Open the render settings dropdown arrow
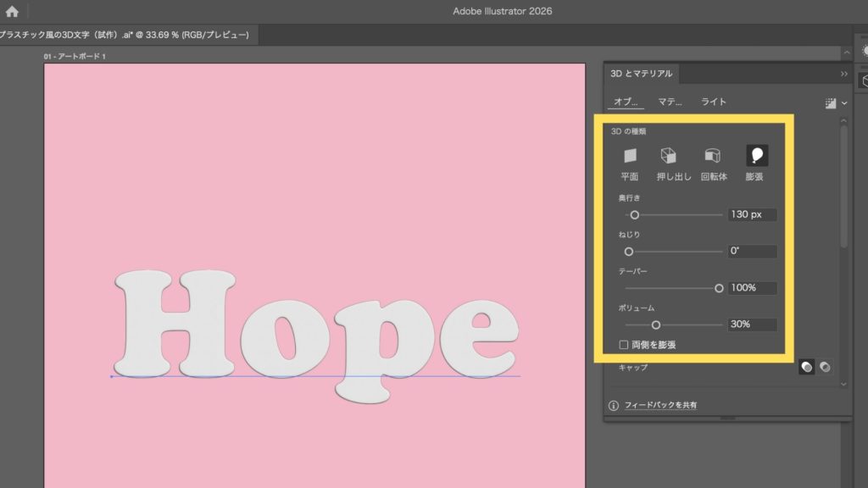Screen dimensions: 868x488 pyautogui.click(x=843, y=103)
